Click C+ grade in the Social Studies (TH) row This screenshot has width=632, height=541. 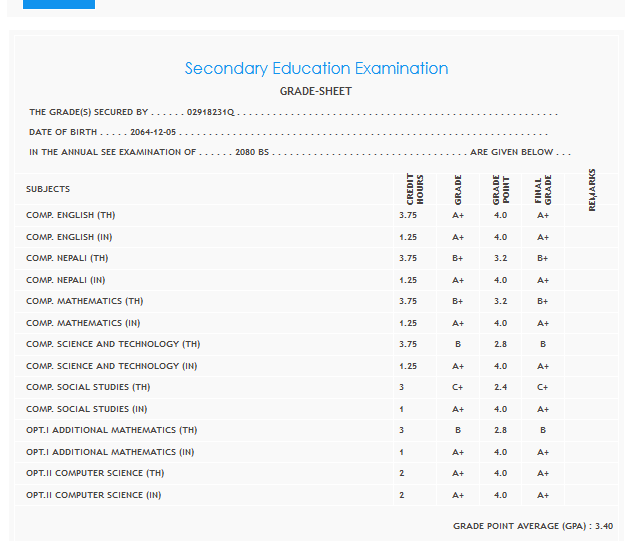458,388
